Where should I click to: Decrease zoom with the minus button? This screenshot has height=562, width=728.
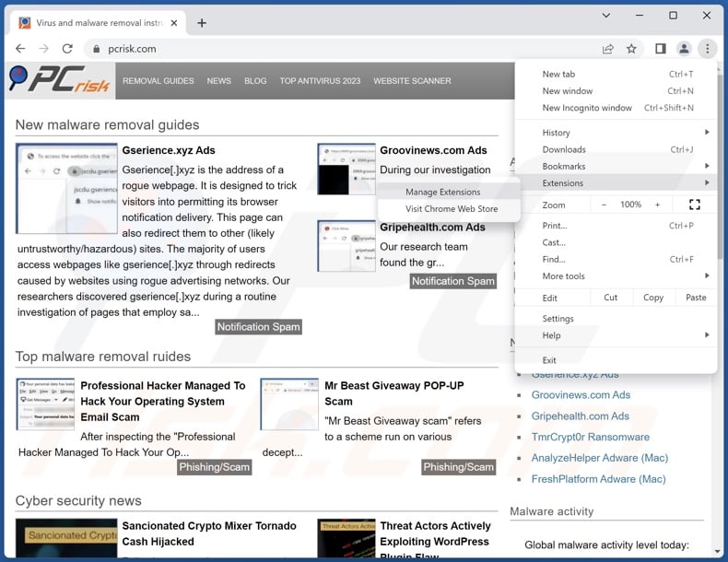(x=604, y=205)
